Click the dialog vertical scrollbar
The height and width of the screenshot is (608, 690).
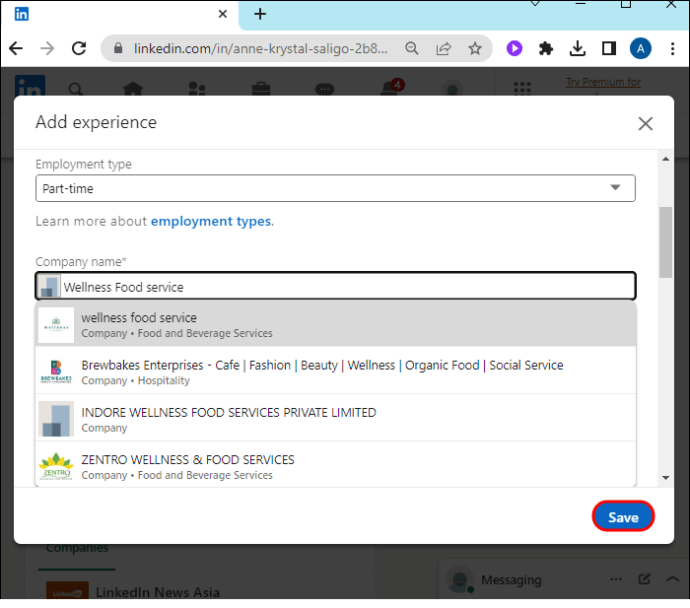point(665,244)
